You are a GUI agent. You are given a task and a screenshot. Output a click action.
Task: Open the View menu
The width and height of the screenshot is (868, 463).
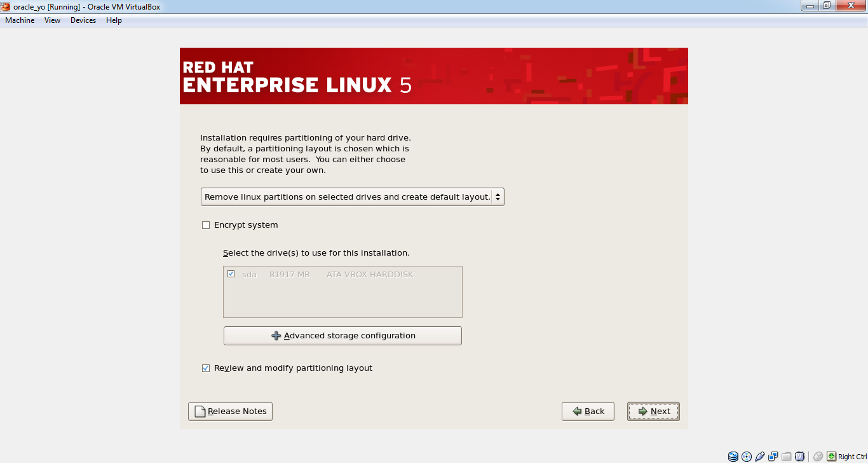pyautogui.click(x=53, y=20)
